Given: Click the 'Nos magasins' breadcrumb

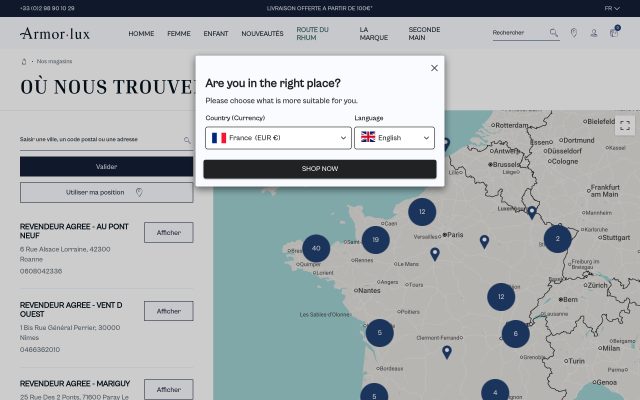Looking at the screenshot, I should (54, 61).
